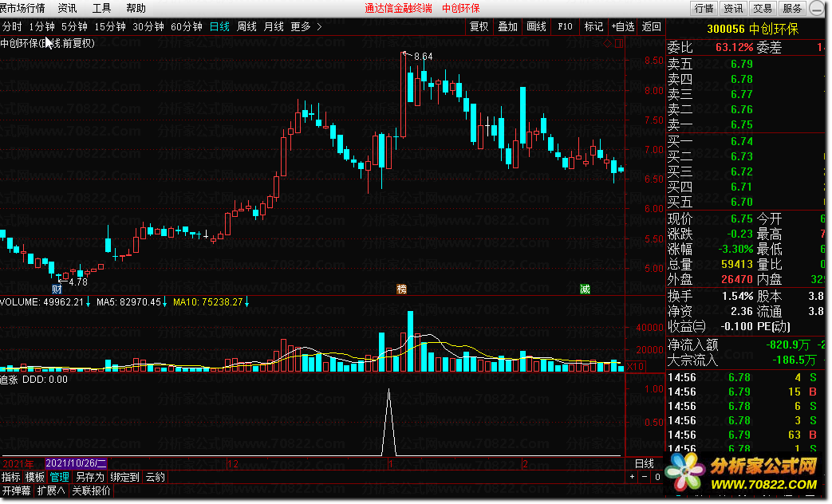Image resolution: width=832 pixels, height=504 pixels.
Task: Click the 2021/10/26 date marker on timeline
Action: (x=76, y=463)
